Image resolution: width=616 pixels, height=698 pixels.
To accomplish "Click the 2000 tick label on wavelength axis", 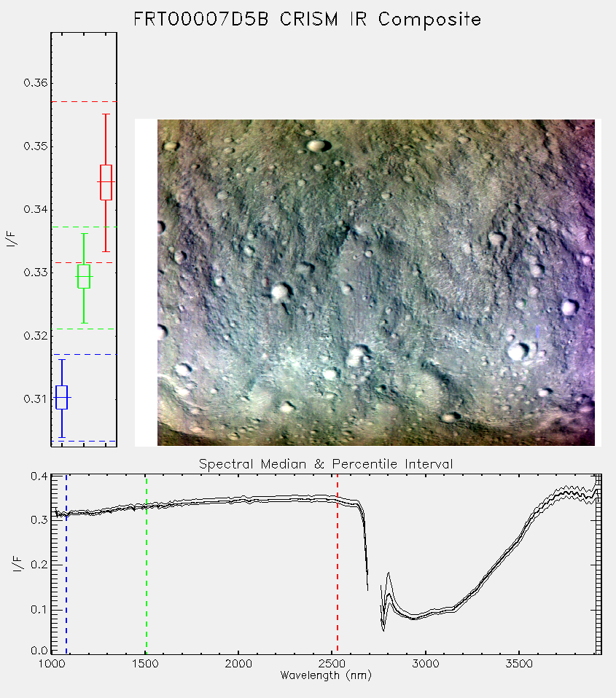I will click(238, 664).
